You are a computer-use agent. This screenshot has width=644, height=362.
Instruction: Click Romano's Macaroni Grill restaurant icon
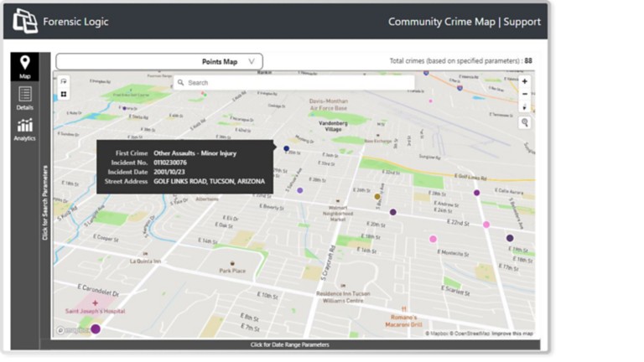pos(404,309)
